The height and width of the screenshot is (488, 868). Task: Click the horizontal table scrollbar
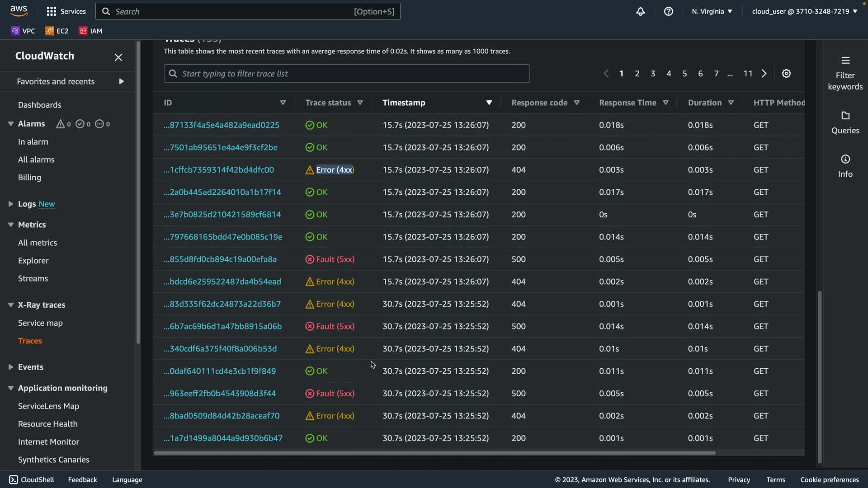(x=434, y=453)
